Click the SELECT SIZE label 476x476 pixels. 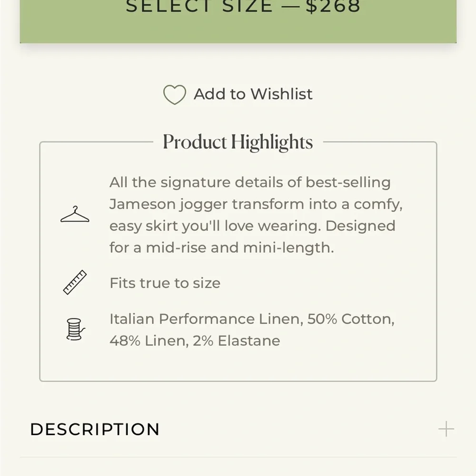pos(199,6)
